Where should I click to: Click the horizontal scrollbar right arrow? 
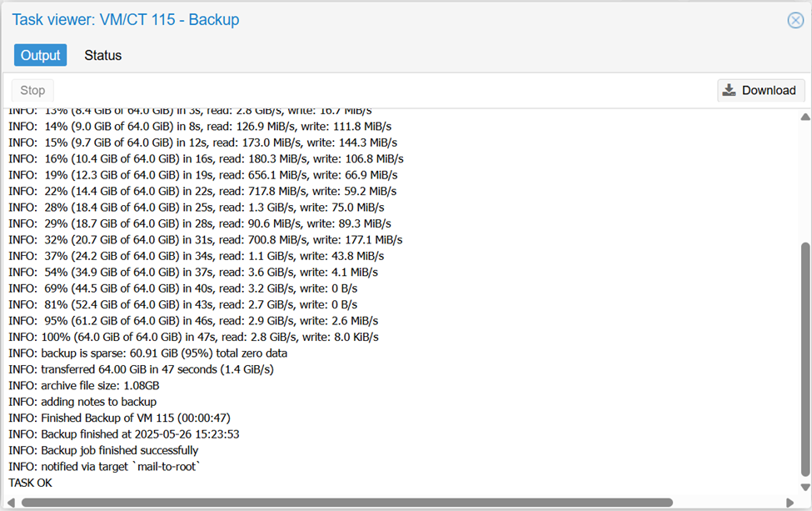(x=790, y=503)
